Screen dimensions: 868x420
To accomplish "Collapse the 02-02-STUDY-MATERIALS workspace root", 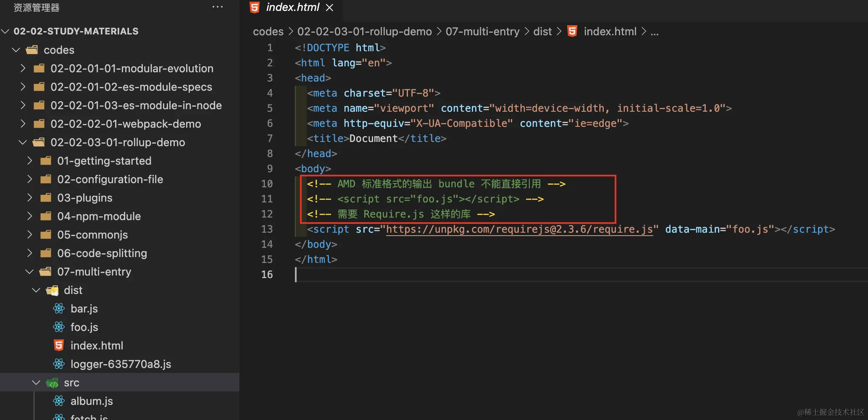I will [5, 31].
